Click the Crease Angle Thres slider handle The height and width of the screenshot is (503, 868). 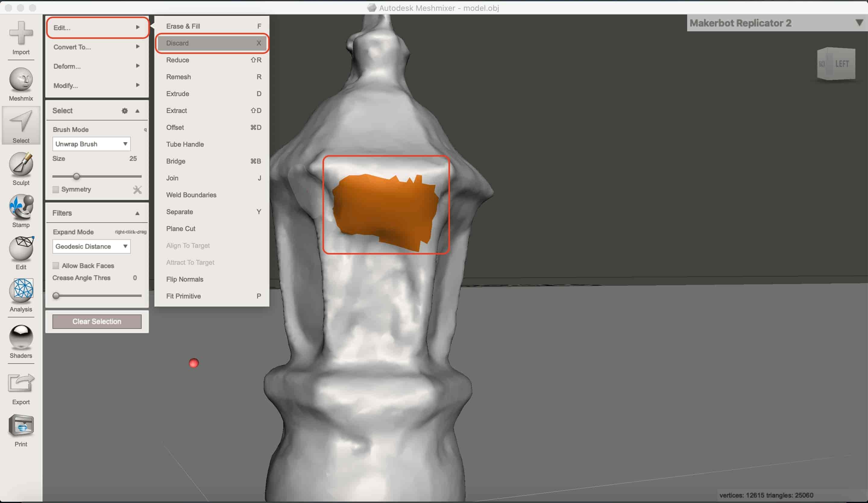56,296
